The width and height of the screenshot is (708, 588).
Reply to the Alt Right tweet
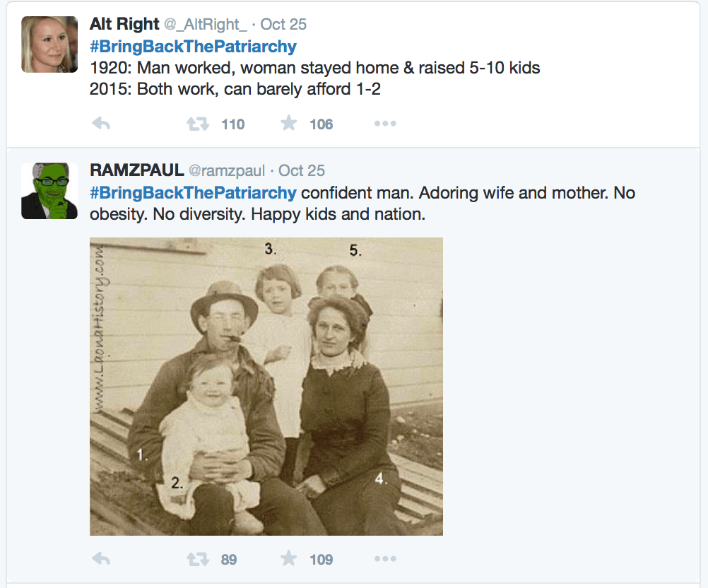101,124
